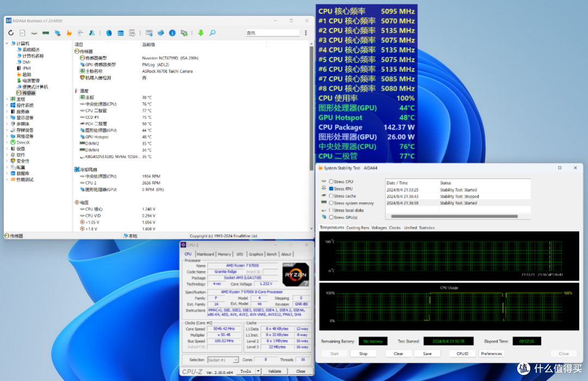Image resolution: width=588 pixels, height=381 pixels.
Task: Expand the 显示设备 tree node
Action: coord(7,118)
